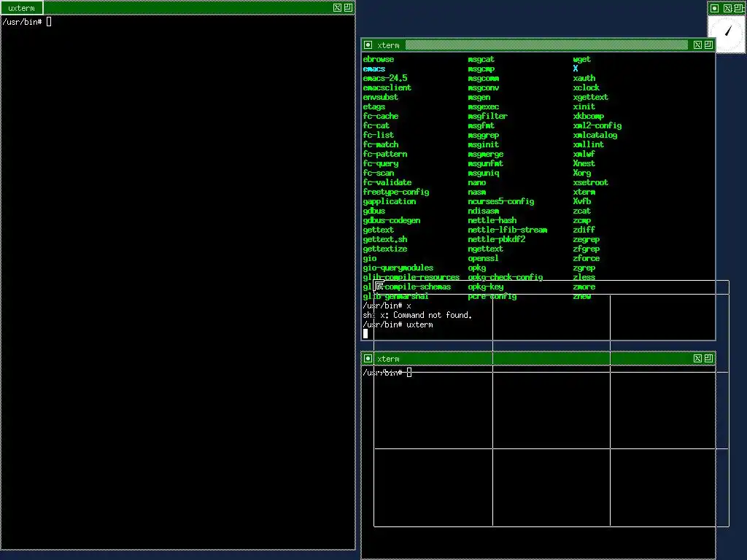Click the xauth entry
The width and height of the screenshot is (747, 560).
(584, 78)
